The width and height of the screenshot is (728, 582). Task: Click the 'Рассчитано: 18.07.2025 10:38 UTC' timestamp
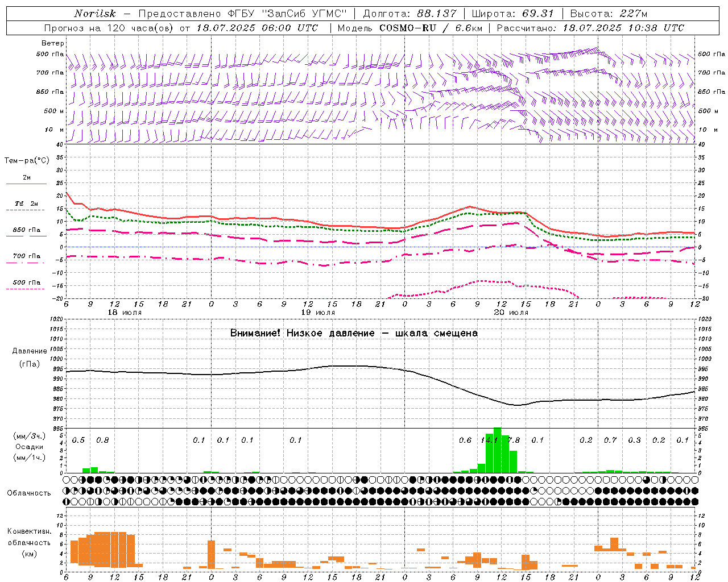click(x=590, y=28)
